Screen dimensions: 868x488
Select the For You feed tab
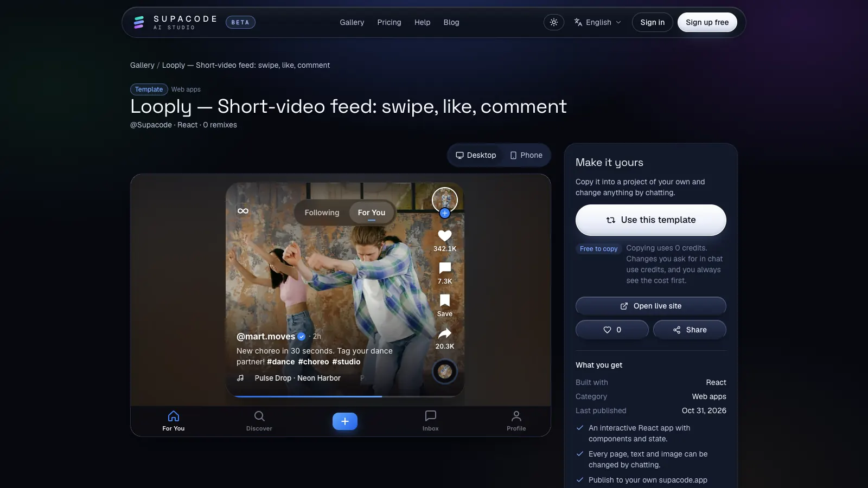[x=372, y=213]
